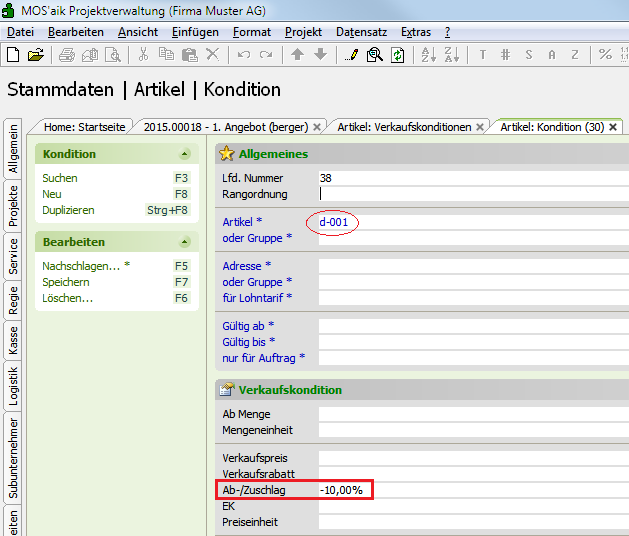Click Duplizieren in the Kondition panel
629x536 pixels.
click(68, 210)
